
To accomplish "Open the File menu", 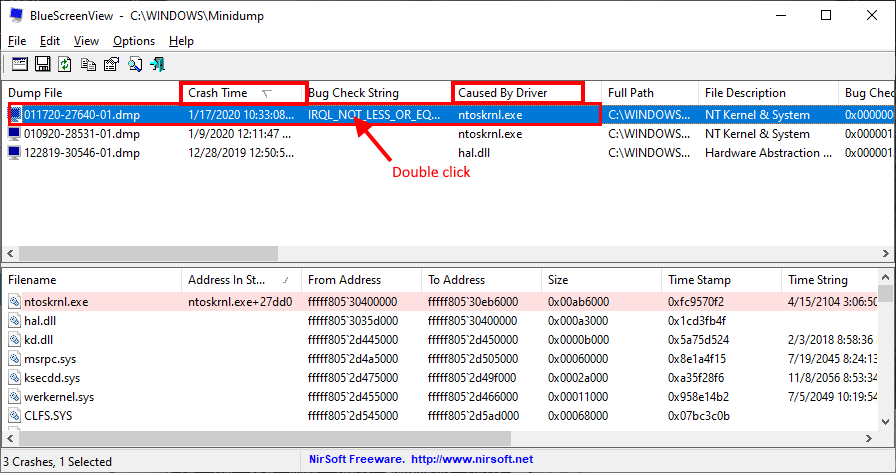I will point(17,41).
